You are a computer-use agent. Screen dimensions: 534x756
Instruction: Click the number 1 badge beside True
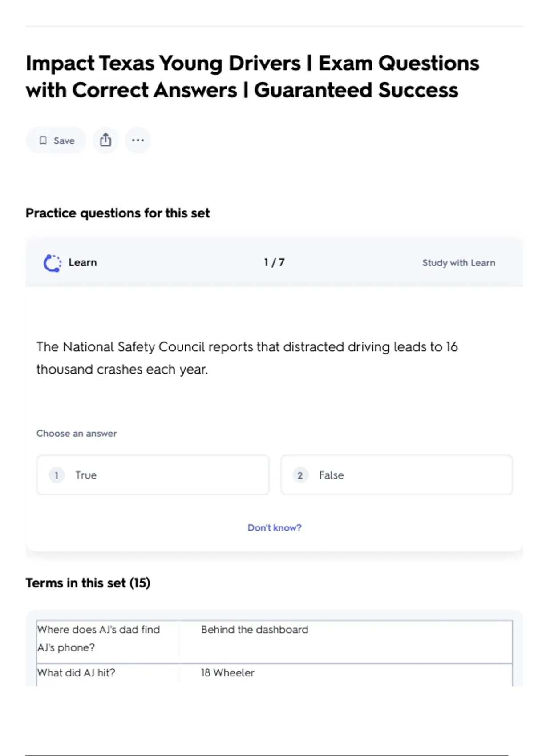pos(57,475)
